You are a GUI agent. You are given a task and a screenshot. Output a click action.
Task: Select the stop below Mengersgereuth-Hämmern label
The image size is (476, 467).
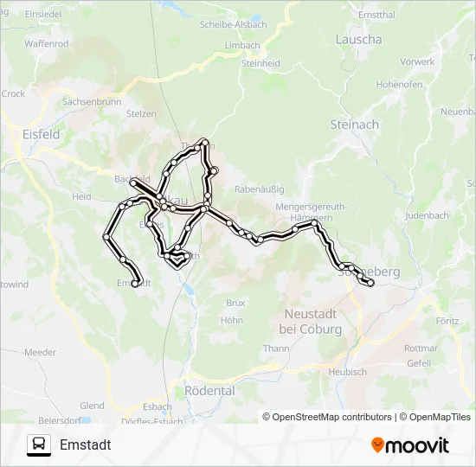click(314, 223)
